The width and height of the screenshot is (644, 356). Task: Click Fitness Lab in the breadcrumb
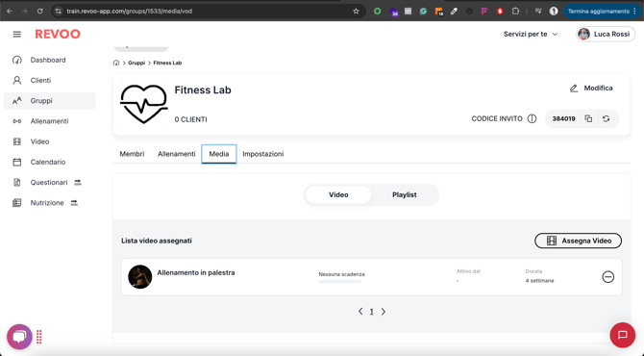(167, 63)
